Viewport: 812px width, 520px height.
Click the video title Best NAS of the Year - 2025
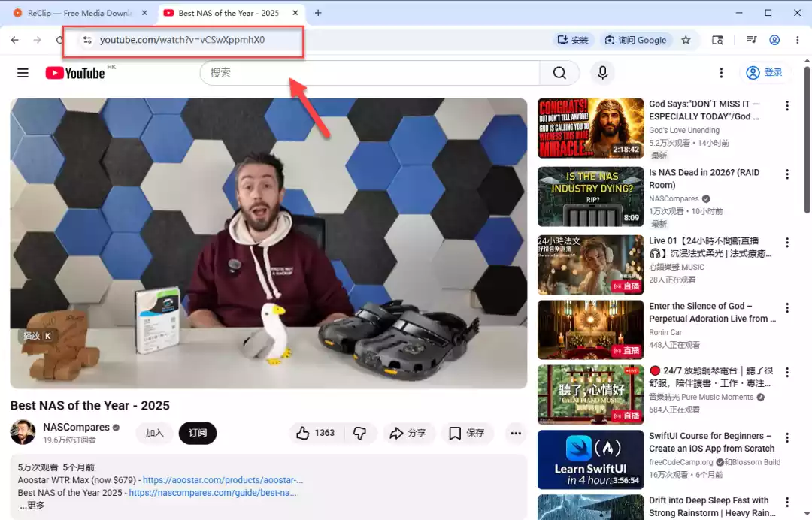click(90, 405)
